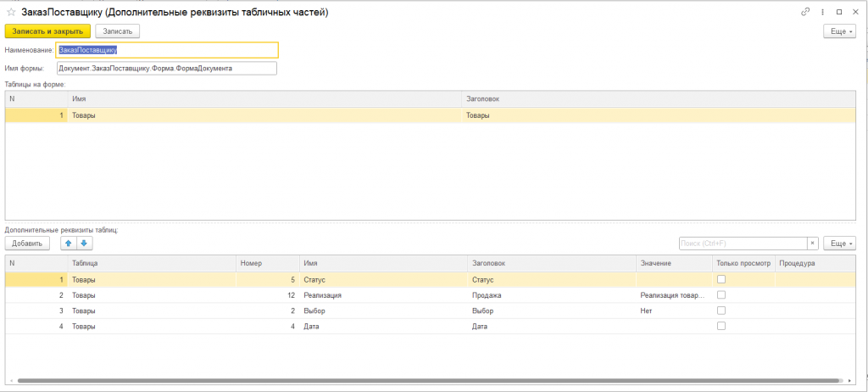Move row down with blue arrow
Screen dimensions: 868x392
84,243
